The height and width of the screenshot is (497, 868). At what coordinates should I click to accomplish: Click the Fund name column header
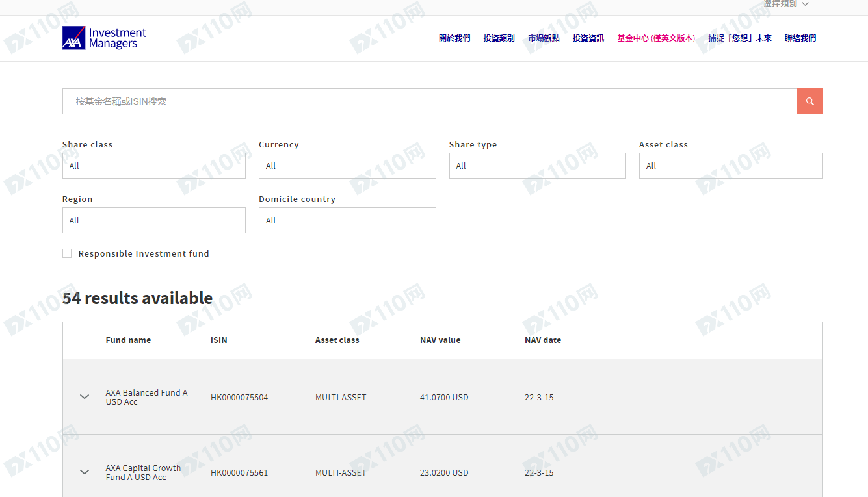point(128,340)
